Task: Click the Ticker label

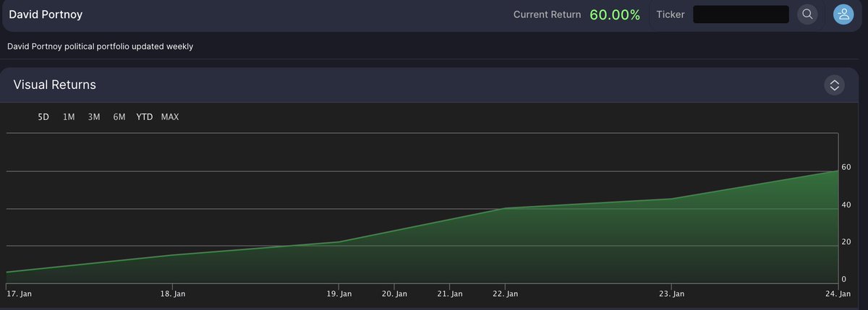Action: (x=671, y=14)
